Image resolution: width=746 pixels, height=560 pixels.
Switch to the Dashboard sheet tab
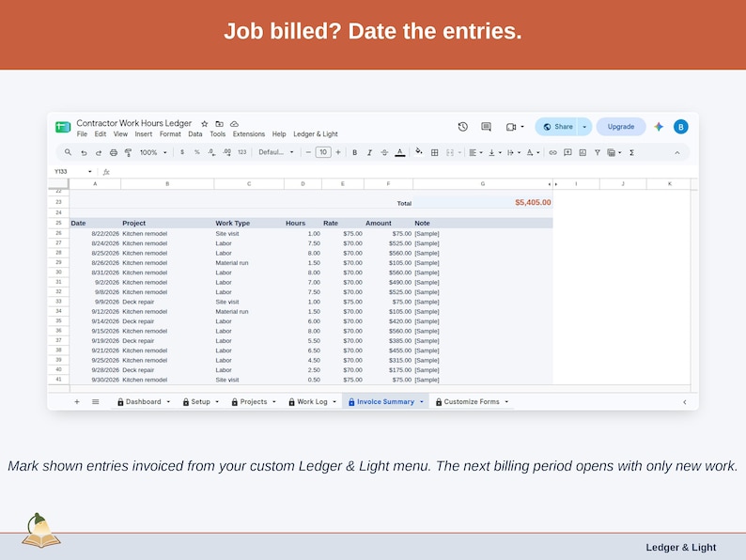click(x=143, y=401)
